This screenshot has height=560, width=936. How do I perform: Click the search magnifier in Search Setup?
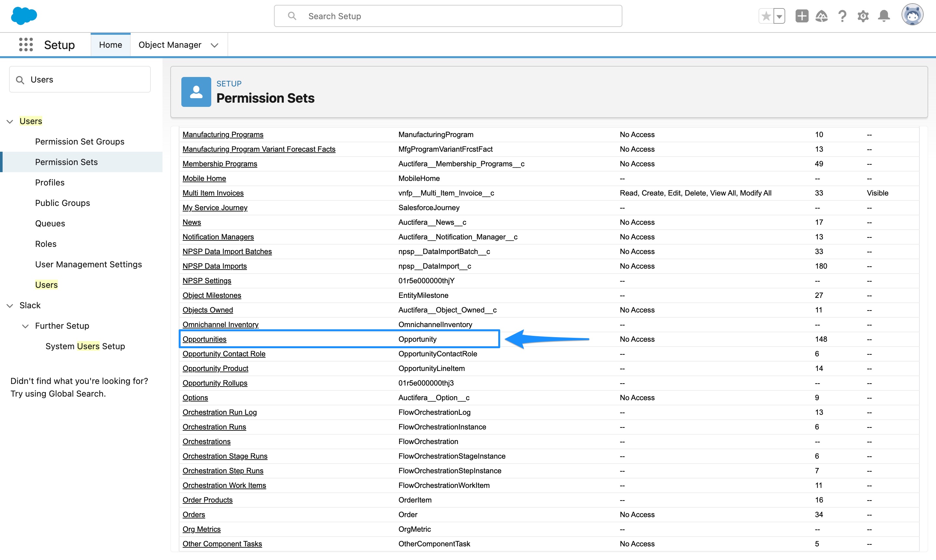point(292,16)
